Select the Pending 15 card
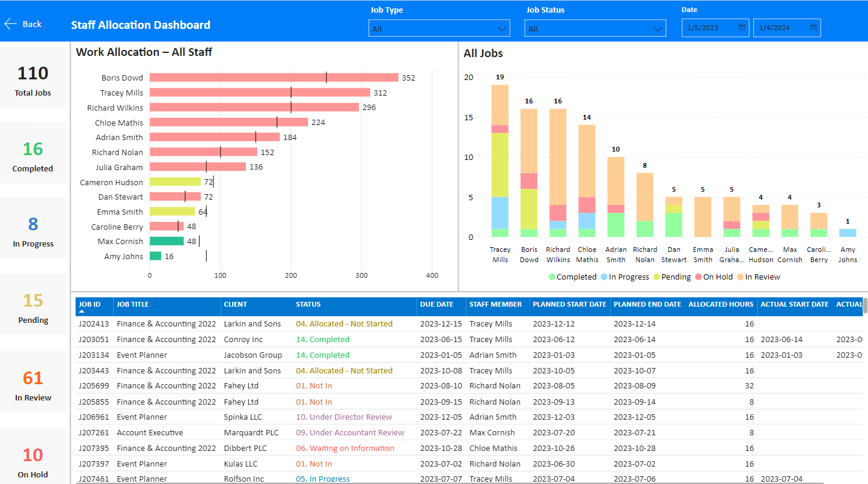This screenshot has width=868, height=484. click(x=33, y=305)
